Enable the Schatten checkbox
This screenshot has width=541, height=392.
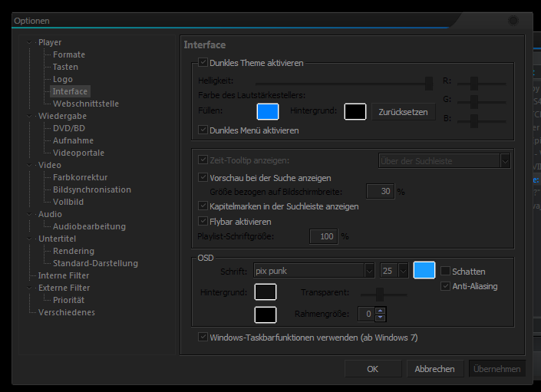(x=445, y=271)
